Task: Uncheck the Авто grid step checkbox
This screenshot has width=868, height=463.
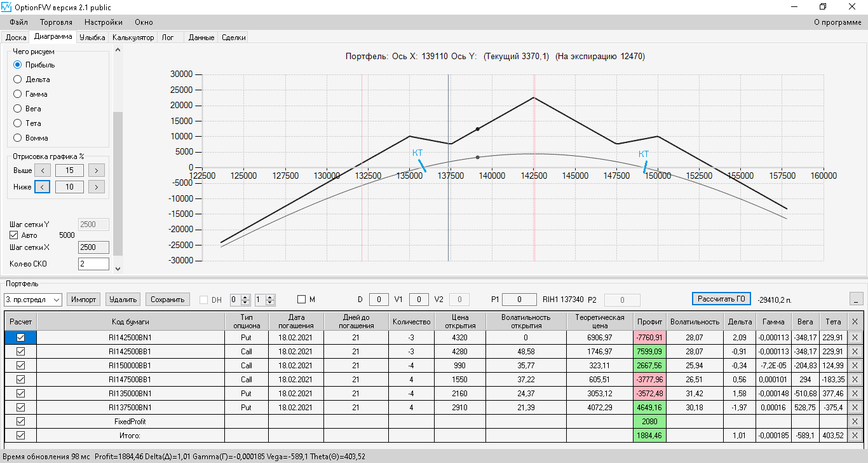Action: [14, 235]
